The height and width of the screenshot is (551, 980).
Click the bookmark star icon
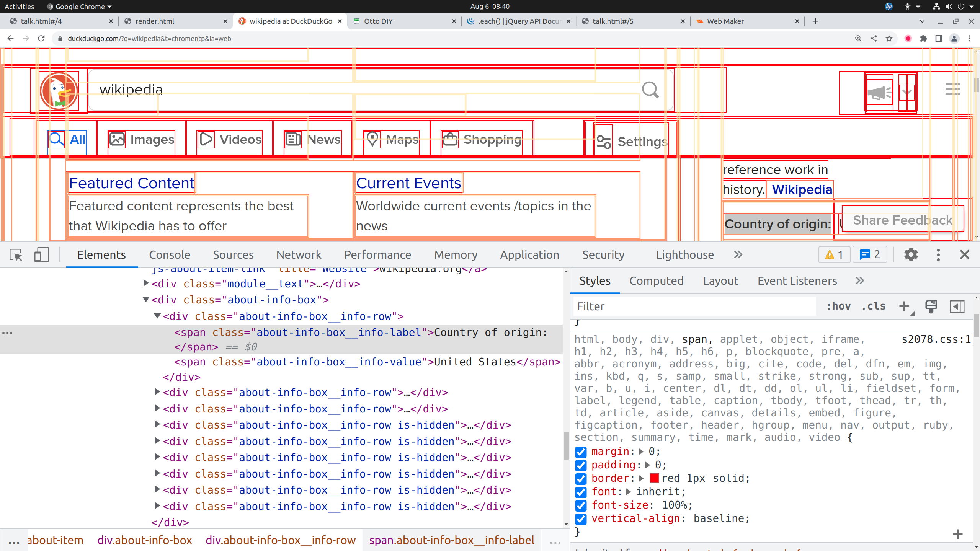click(x=889, y=39)
